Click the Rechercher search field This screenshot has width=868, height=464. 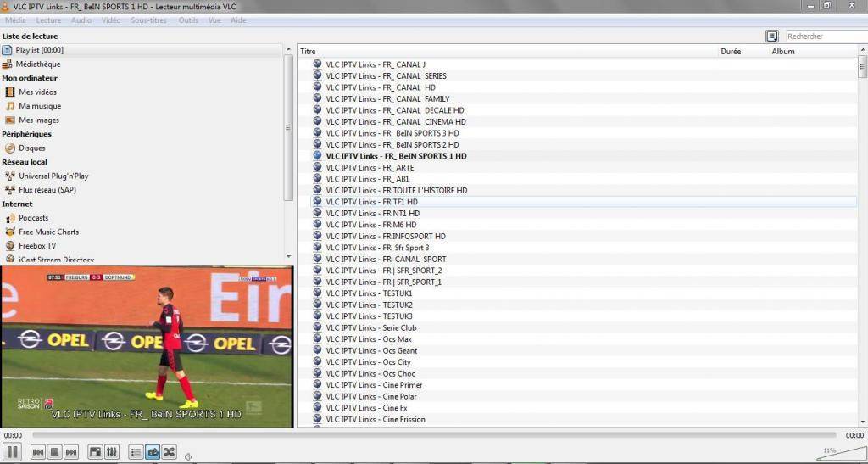point(824,36)
